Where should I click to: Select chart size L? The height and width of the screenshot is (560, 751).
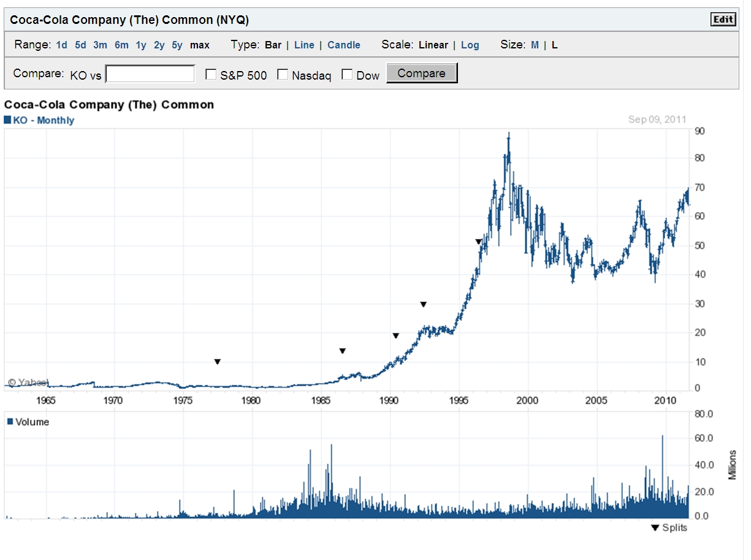(554, 45)
